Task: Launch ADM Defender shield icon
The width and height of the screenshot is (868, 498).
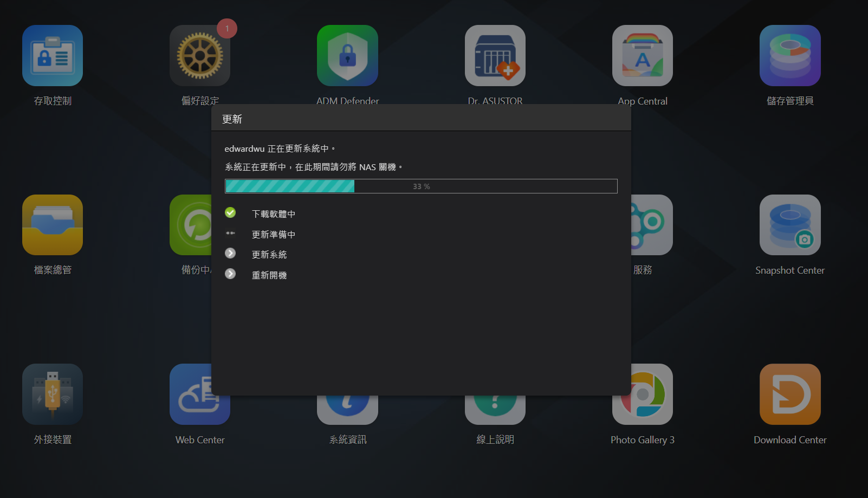Action: 347,56
